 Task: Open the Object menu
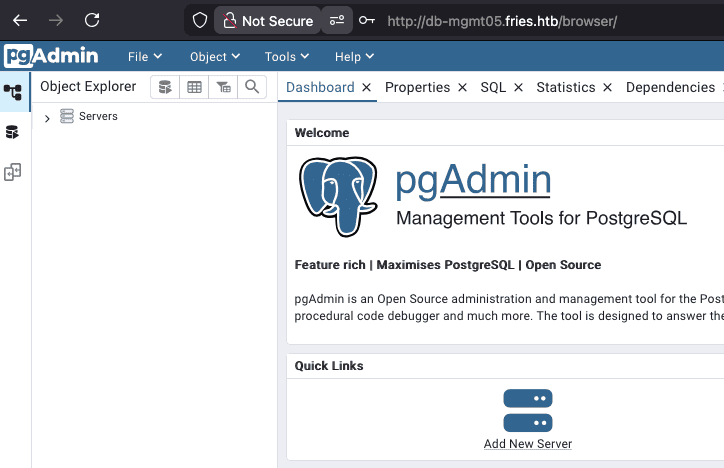point(215,57)
